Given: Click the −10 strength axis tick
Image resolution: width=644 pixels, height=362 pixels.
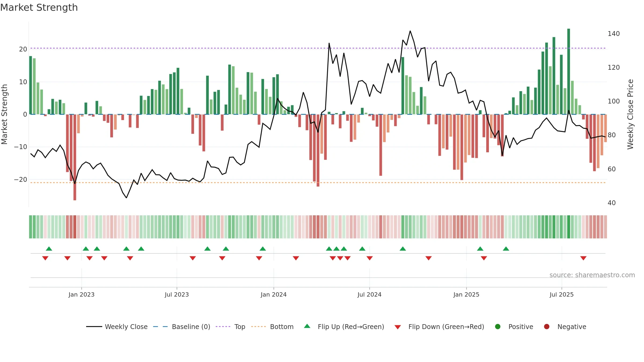Looking at the screenshot, I should (x=21, y=147).
